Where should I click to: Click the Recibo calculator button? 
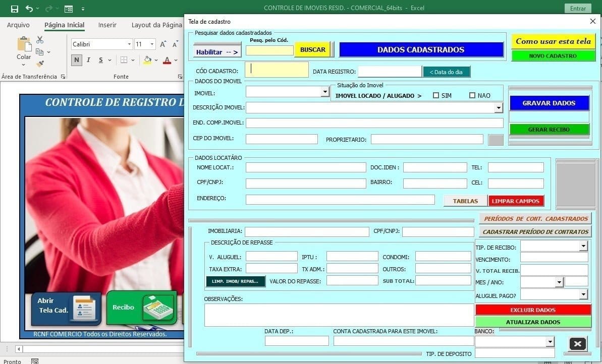pyautogui.click(x=141, y=307)
